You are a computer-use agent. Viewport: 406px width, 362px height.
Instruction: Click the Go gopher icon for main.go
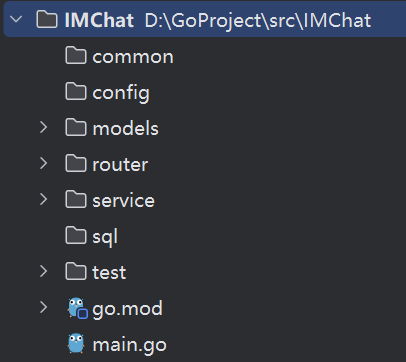click(x=76, y=343)
